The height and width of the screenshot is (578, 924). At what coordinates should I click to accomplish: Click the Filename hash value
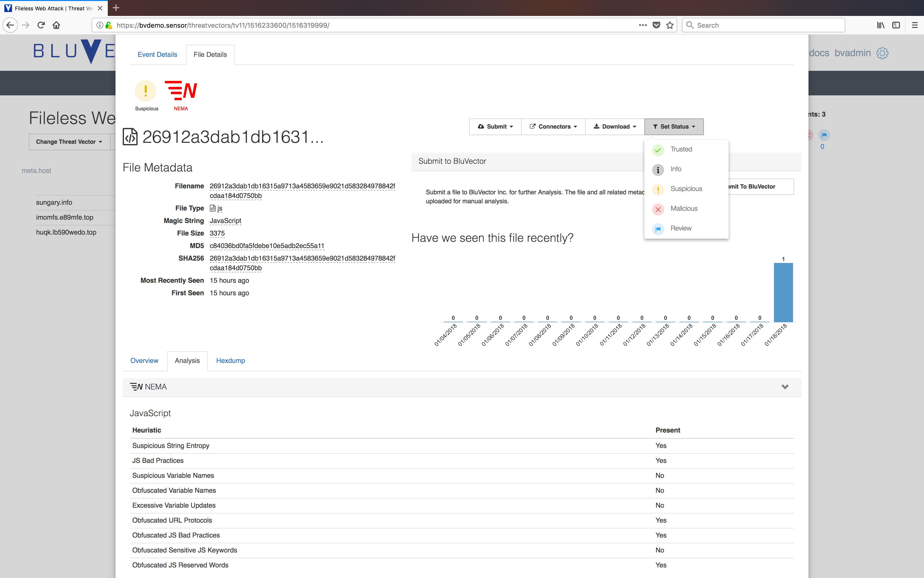point(302,191)
